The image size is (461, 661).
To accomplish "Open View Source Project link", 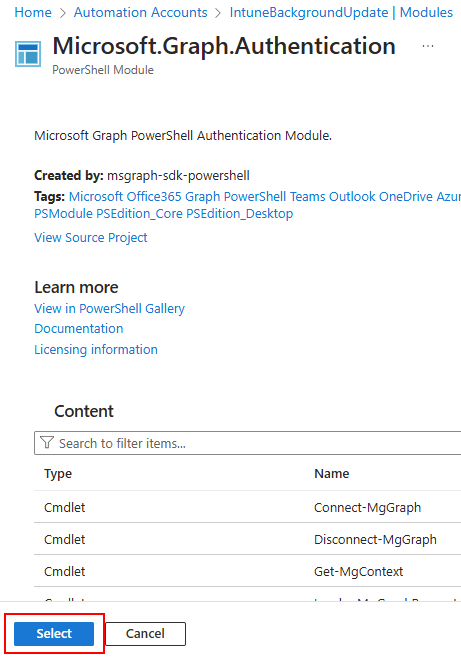I will 91,237.
